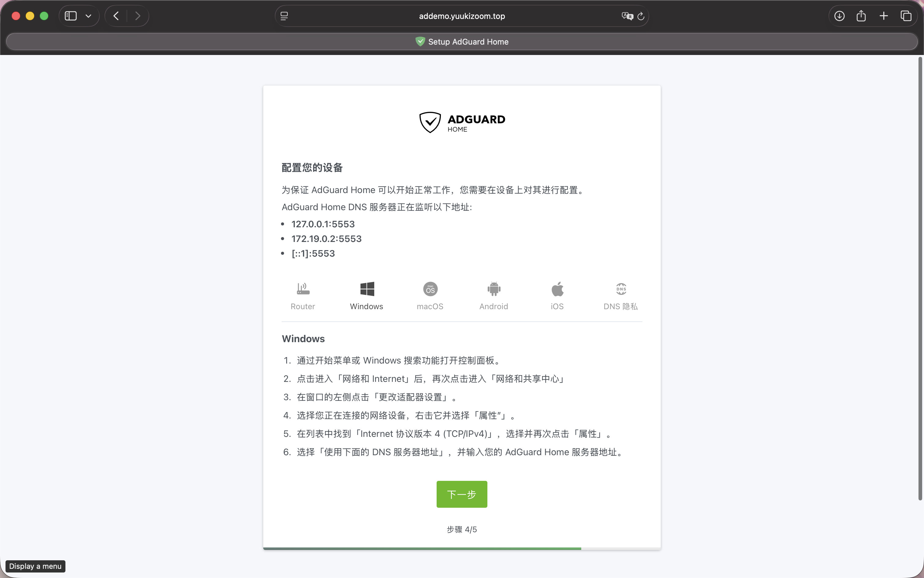The height and width of the screenshot is (578, 924).
Task: Go forward with the forward arrow
Action: (x=138, y=16)
